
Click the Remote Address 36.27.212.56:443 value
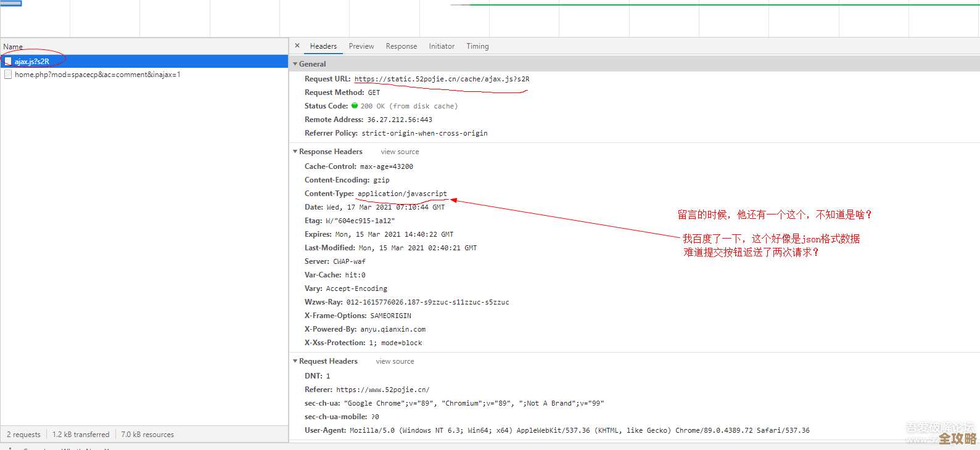click(400, 120)
